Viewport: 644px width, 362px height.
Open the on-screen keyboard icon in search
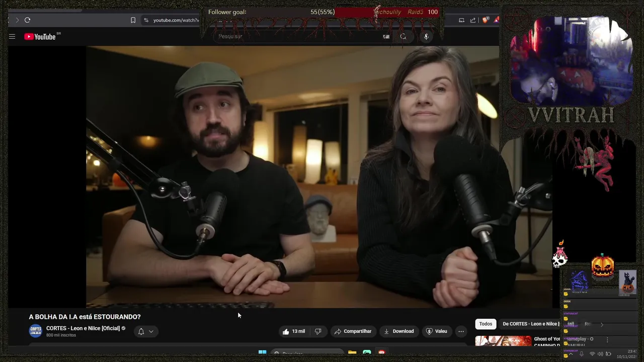[x=386, y=36]
